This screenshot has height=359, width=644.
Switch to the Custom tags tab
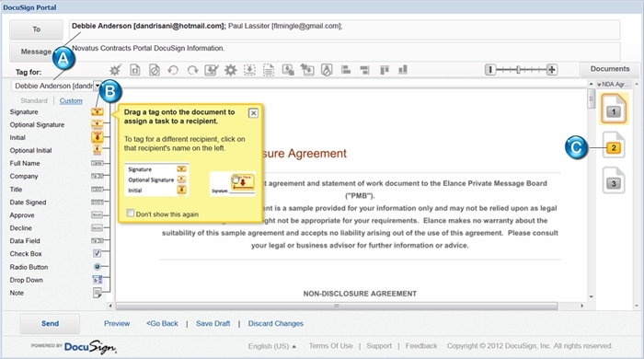click(71, 100)
